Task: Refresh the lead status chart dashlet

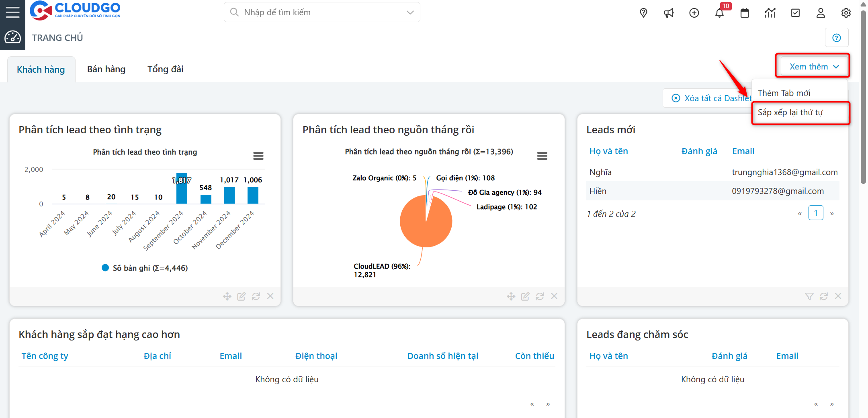Action: [x=256, y=296]
